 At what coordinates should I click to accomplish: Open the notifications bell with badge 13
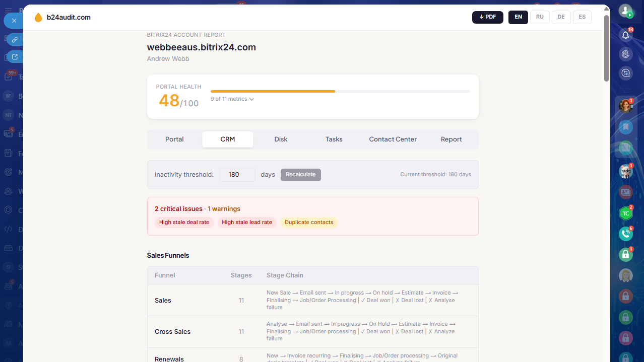click(x=625, y=35)
